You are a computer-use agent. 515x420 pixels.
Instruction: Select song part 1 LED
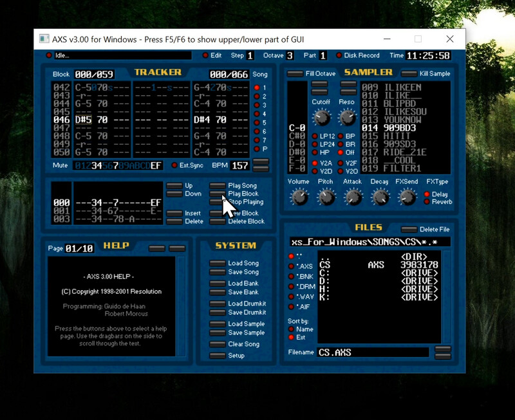257,87
